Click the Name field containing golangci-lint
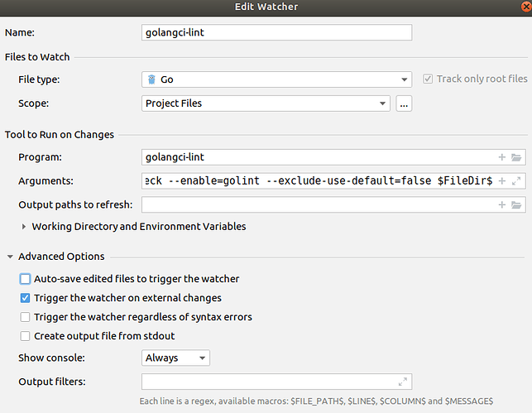This screenshot has width=532, height=413. point(276,32)
